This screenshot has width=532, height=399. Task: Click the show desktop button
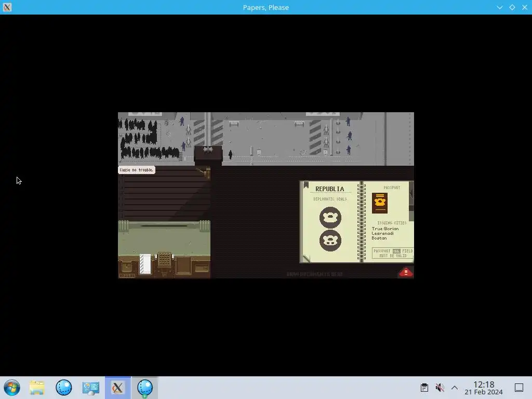coord(519,388)
